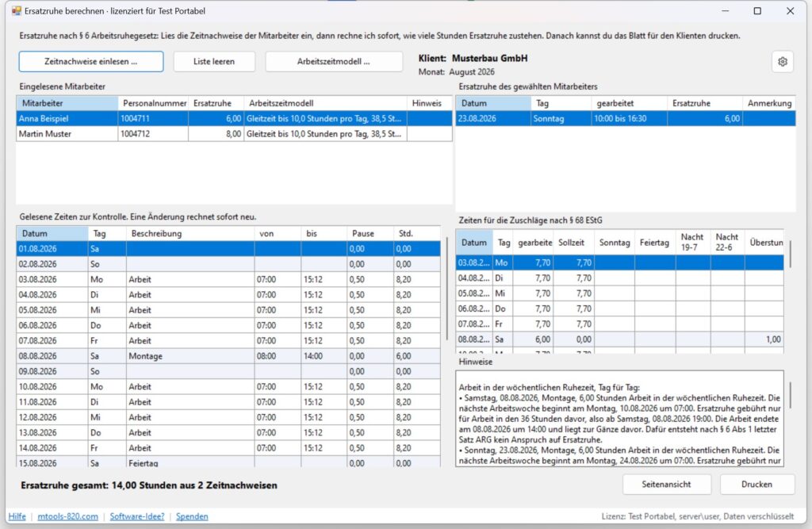Click Pause column header
The image size is (812, 529).
pyautogui.click(x=370, y=234)
